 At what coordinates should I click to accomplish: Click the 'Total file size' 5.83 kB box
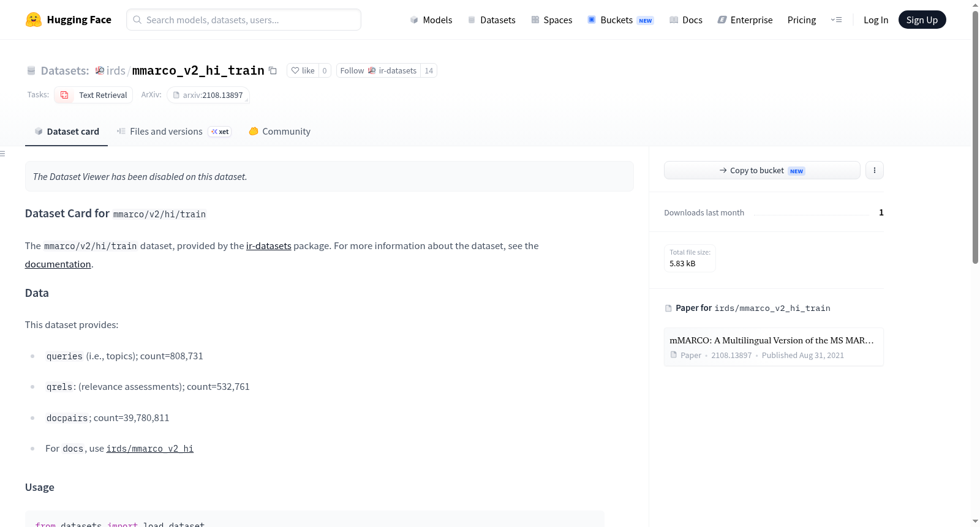coord(690,258)
